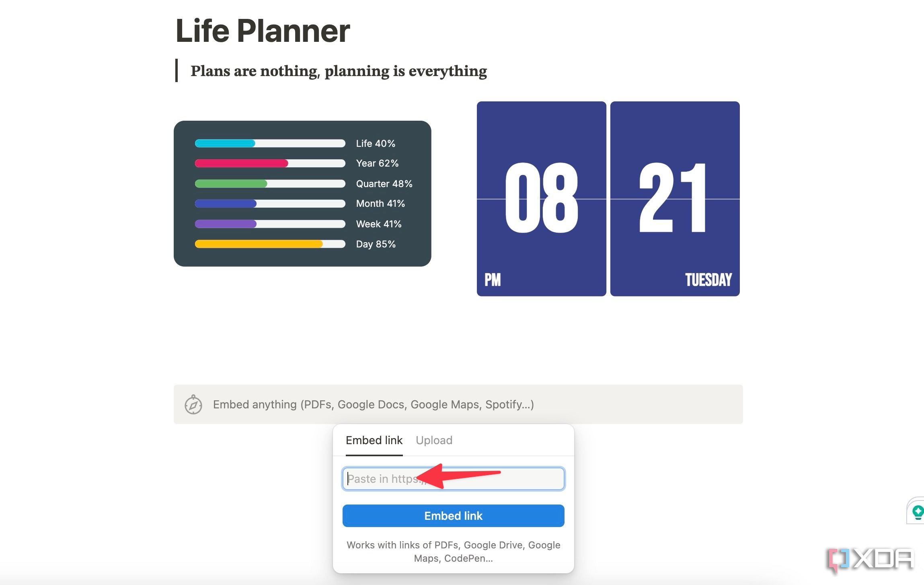Screen dimensions: 924x585
Task: Select the Embed link tab
Action: pos(373,440)
